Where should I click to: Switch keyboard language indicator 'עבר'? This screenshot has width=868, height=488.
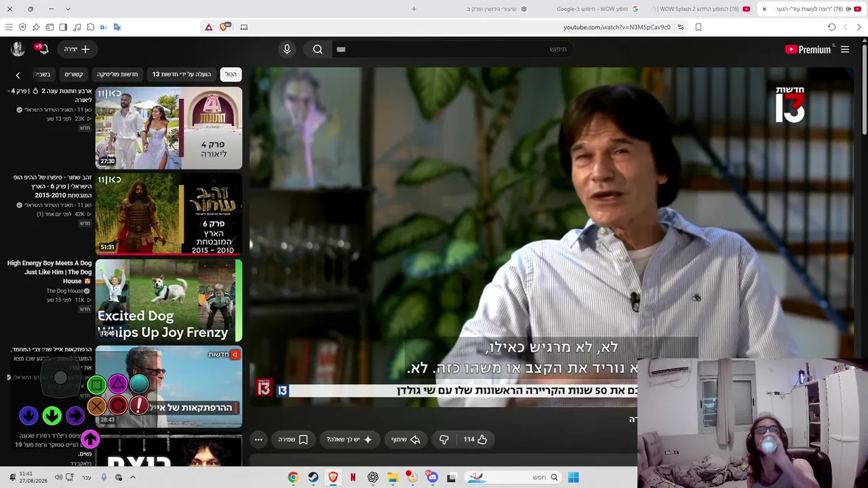(87, 477)
